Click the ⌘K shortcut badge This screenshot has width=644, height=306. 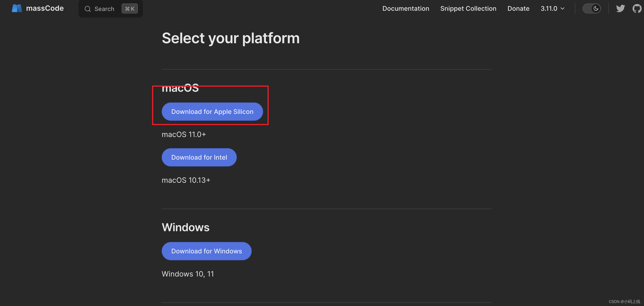[129, 9]
